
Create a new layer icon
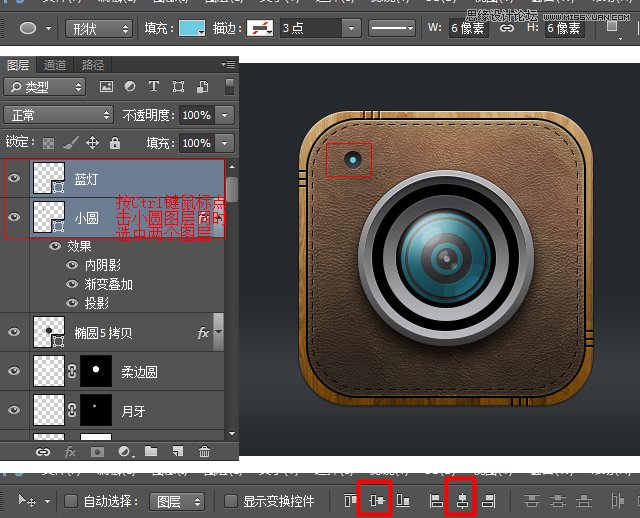coord(178,451)
